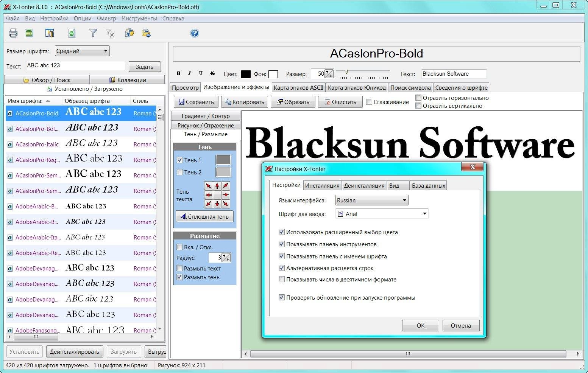
Task: Check Отразить горизонтально option
Action: click(418, 98)
